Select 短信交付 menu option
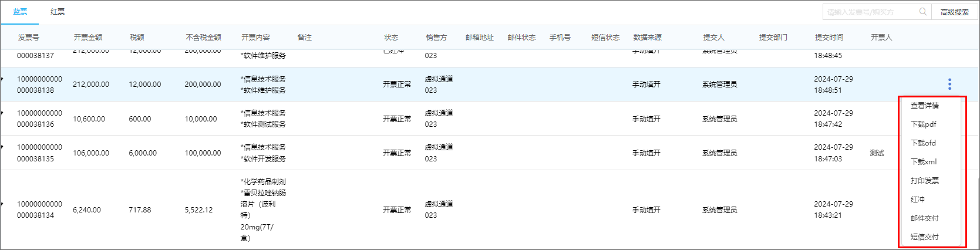Image resolution: width=980 pixels, height=250 pixels. tap(925, 237)
